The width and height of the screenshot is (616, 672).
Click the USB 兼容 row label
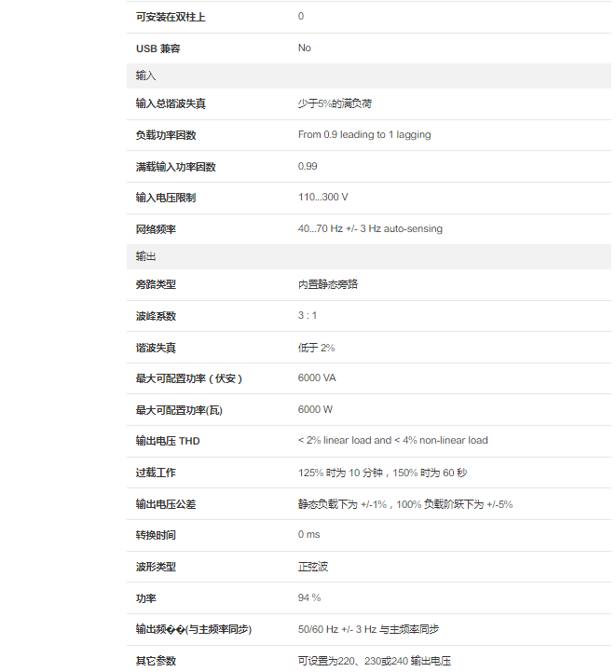[x=158, y=48]
